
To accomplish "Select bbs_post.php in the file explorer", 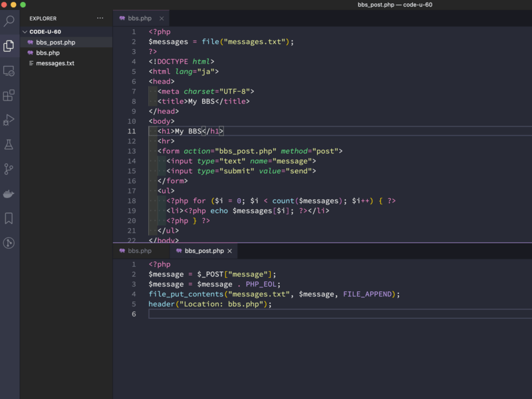I will pos(55,42).
